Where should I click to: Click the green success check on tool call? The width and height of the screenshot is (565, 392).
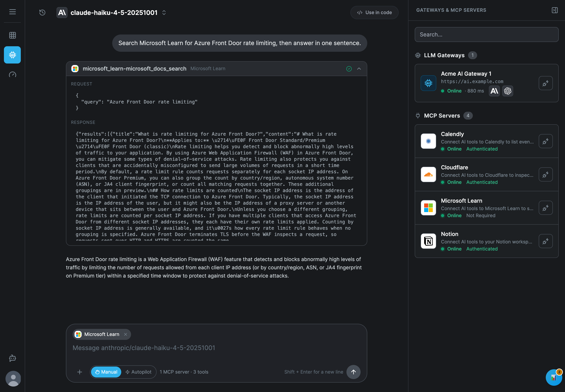[349, 69]
